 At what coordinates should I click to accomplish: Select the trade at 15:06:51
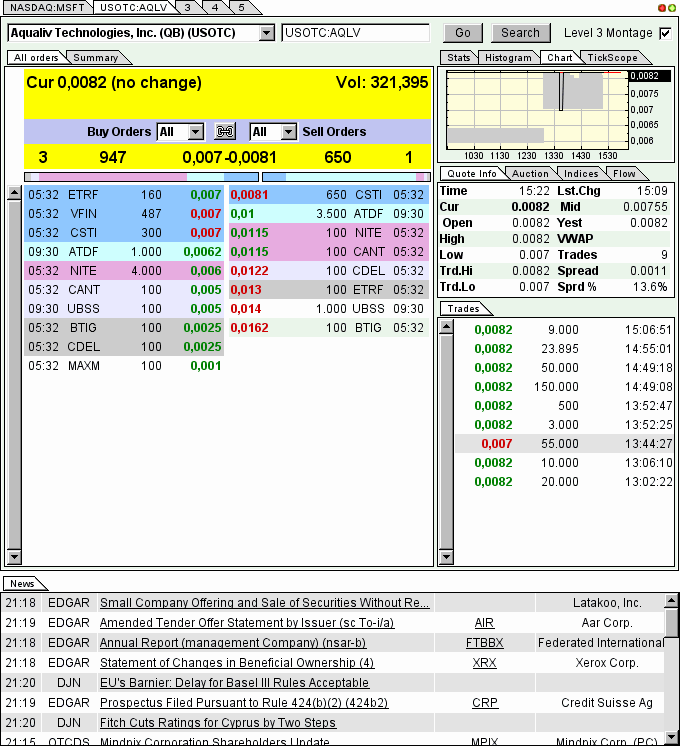(564, 330)
